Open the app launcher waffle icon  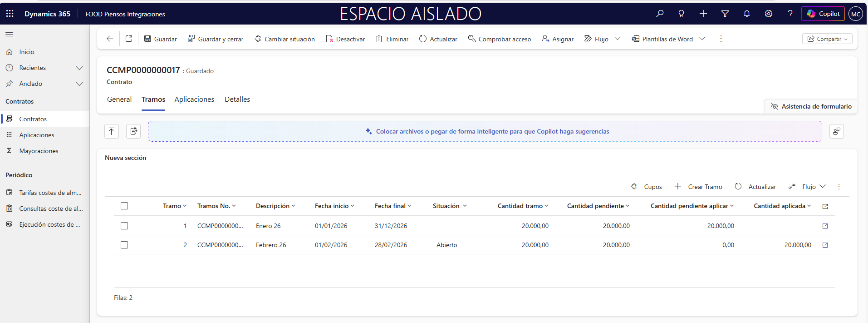[10, 14]
